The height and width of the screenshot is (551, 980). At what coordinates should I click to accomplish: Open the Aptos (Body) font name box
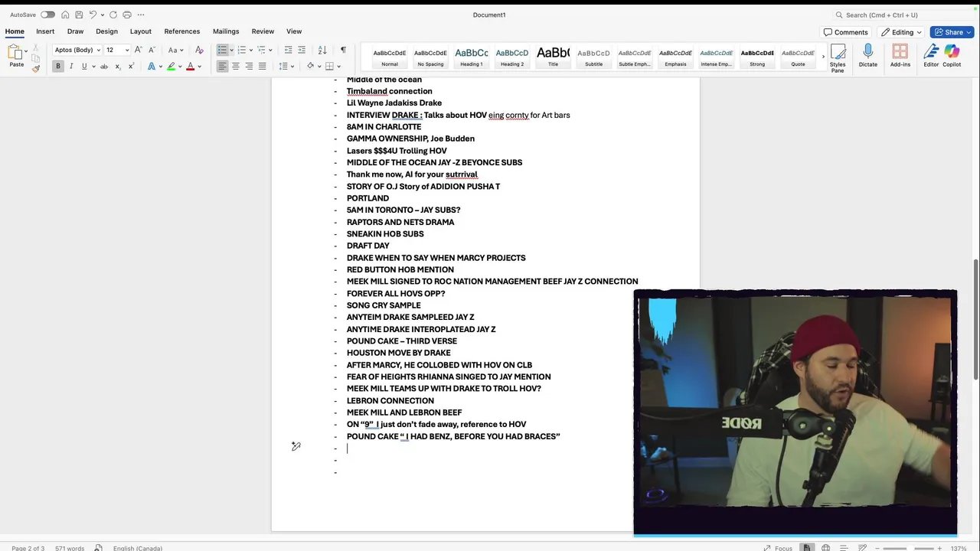tap(77, 50)
